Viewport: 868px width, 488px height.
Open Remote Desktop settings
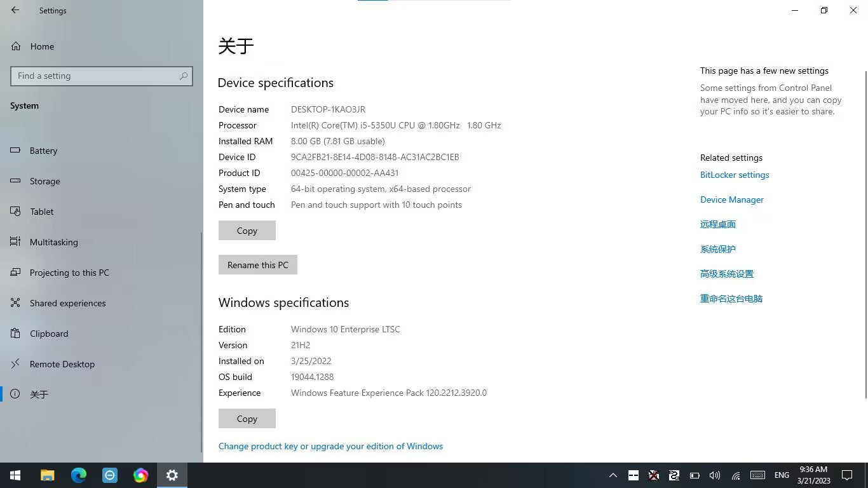62,364
